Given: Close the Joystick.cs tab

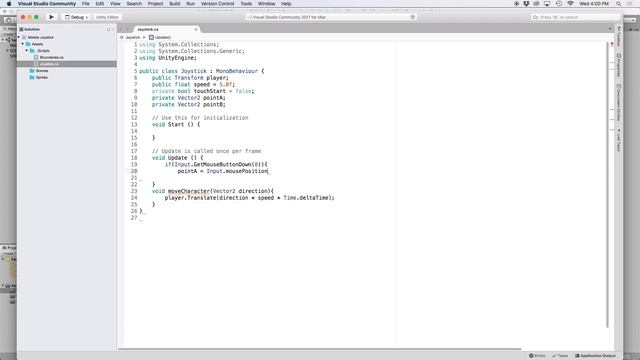Looking at the screenshot, I should click(x=196, y=29).
